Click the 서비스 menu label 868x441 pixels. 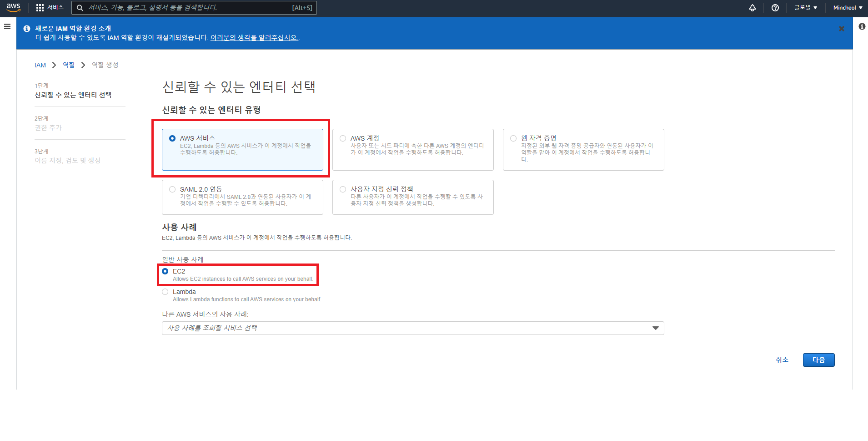coord(55,8)
